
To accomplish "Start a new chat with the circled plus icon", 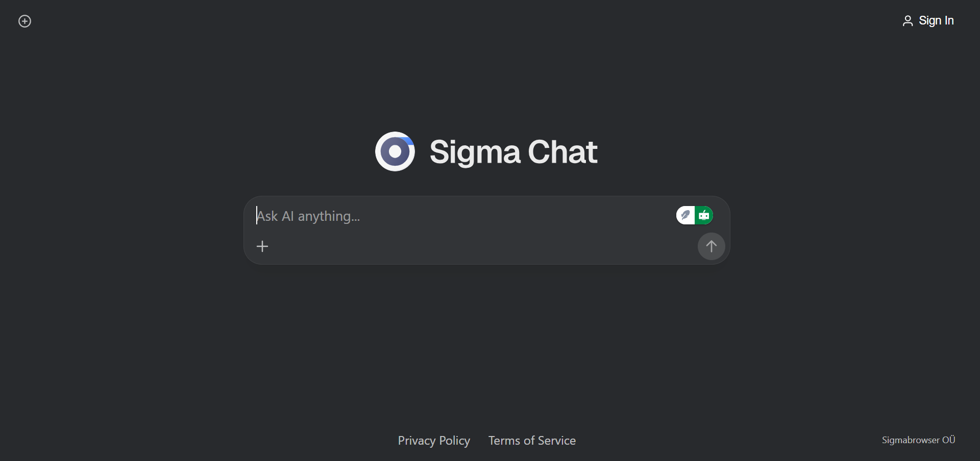I will [24, 21].
